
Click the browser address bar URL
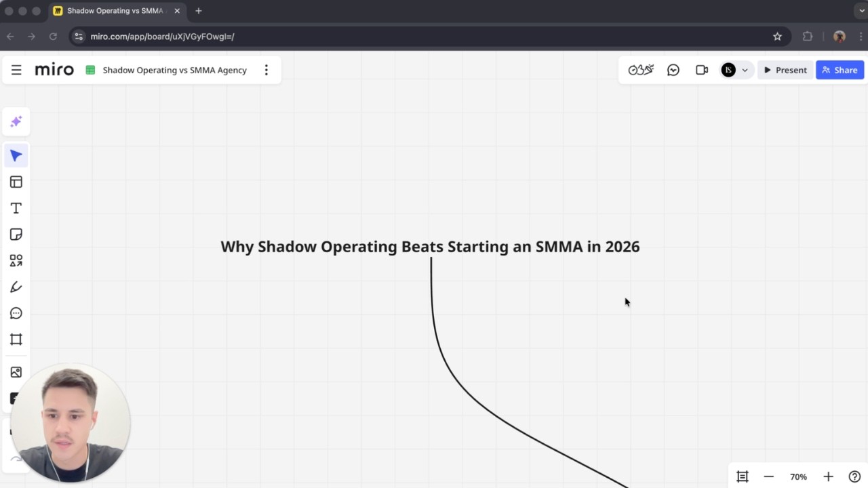pyautogui.click(x=163, y=37)
